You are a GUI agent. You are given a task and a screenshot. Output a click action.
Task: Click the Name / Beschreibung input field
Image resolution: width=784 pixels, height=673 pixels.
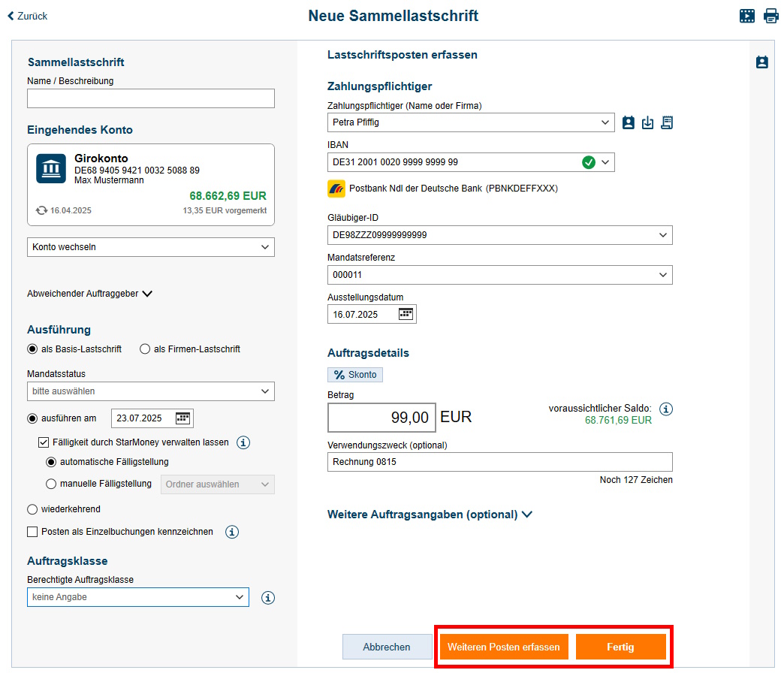tap(151, 98)
